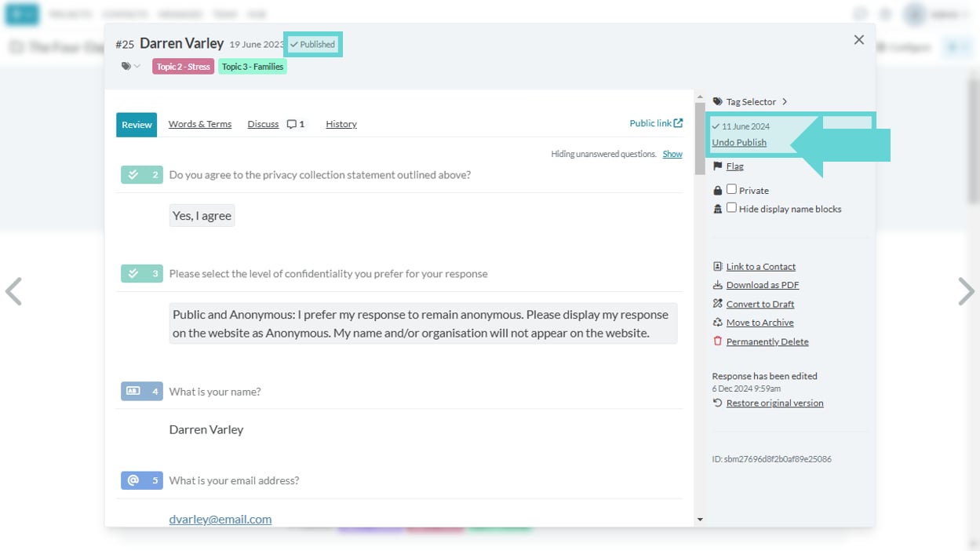This screenshot has width=980, height=551.
Task: Click the padlock icon beside Private
Action: pyautogui.click(x=717, y=190)
